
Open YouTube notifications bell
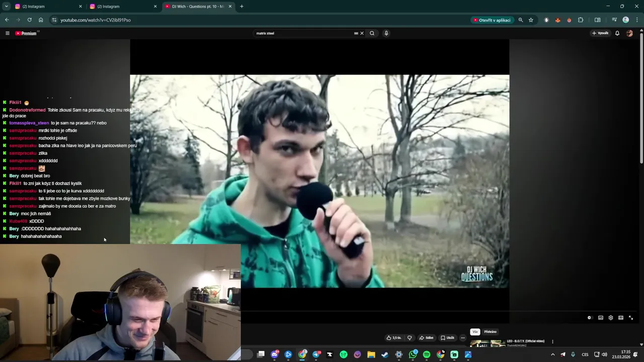pyautogui.click(x=617, y=33)
